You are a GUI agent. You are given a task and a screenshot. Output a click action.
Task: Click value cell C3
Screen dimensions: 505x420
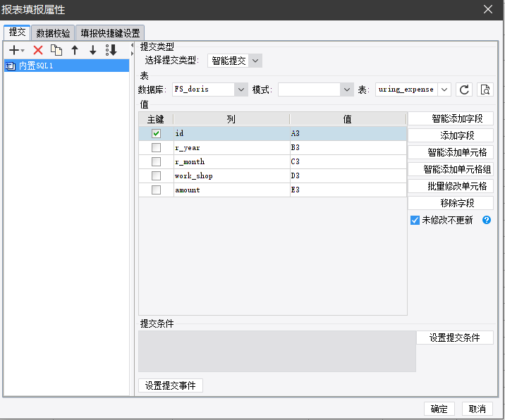click(348, 161)
